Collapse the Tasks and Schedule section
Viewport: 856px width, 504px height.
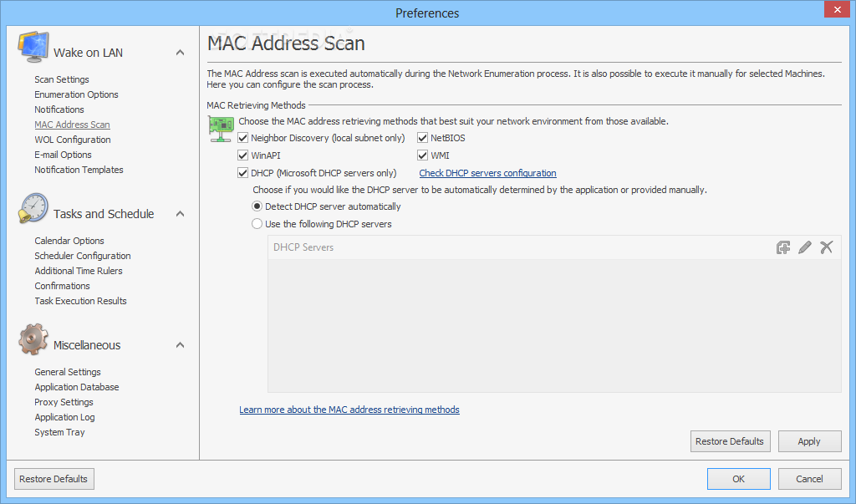[x=180, y=214]
